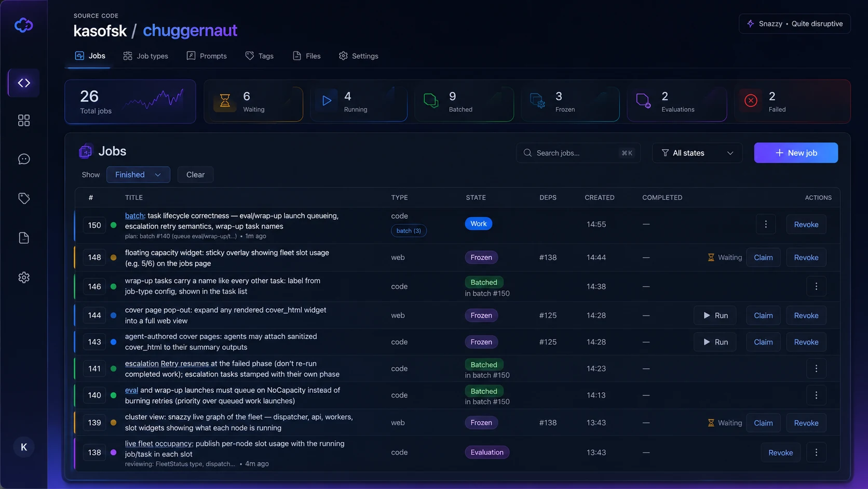Switch to the Job types tab
The width and height of the screenshot is (868, 489).
tap(146, 56)
